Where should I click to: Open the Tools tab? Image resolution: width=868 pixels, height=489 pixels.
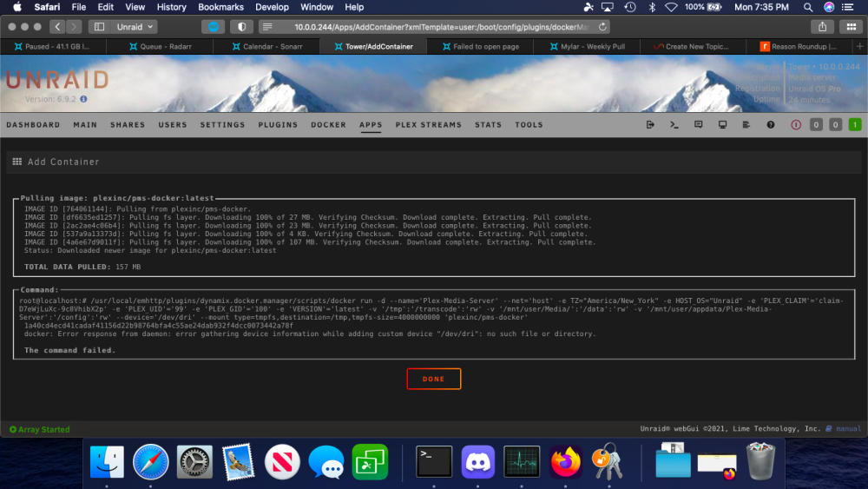(x=529, y=125)
